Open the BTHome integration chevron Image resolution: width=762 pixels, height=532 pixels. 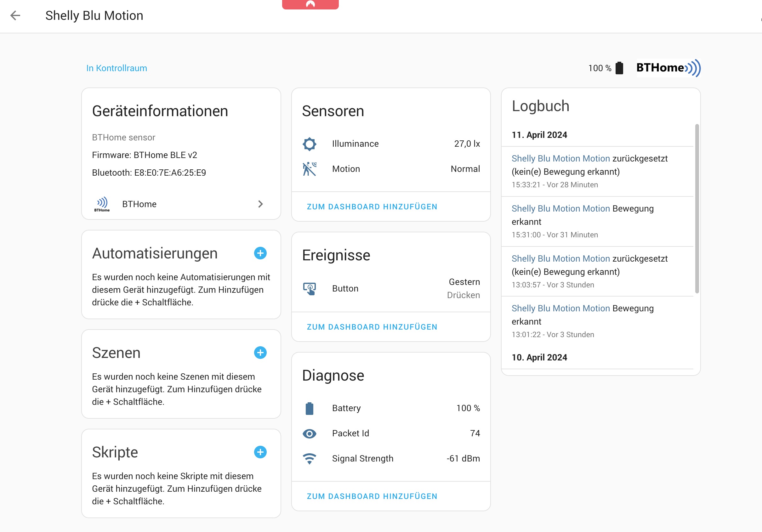260,204
